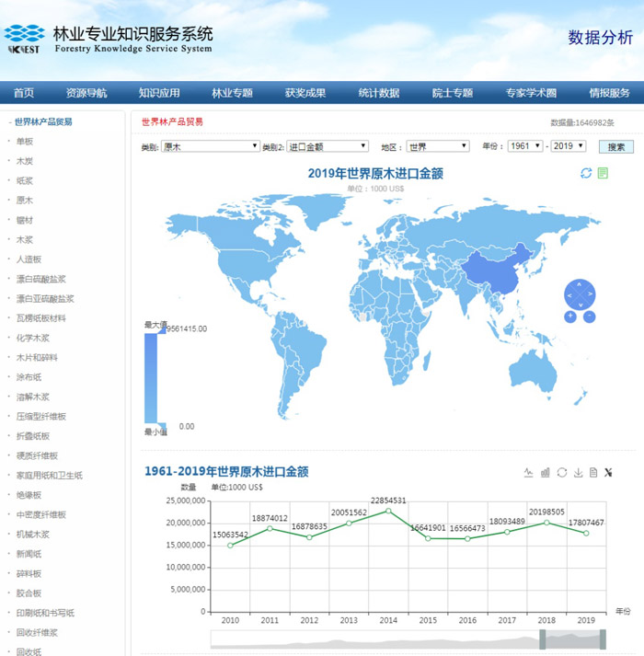Pan the map left with the arrow pad
Screen dimensions: 644x656
point(569,295)
